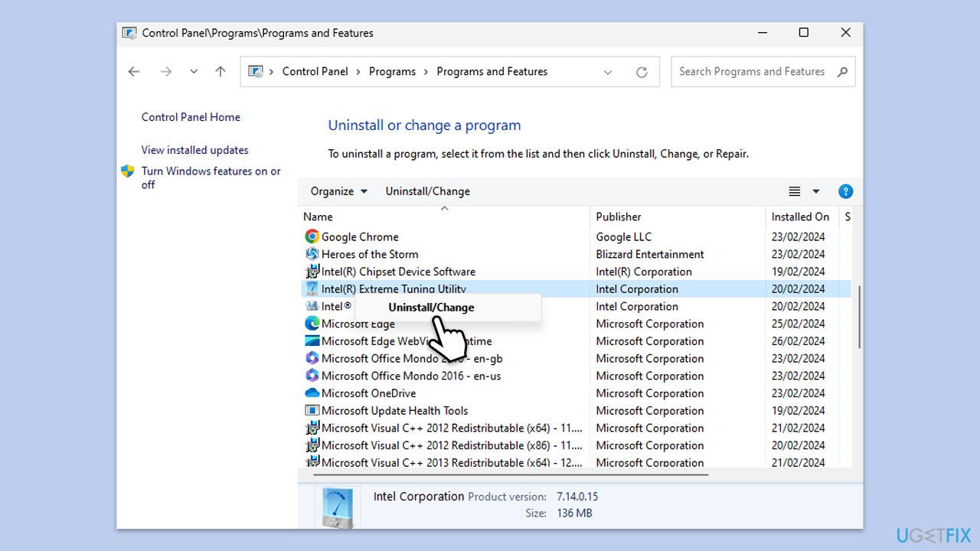Select Microsoft Update Health Tools entry
Image resolution: width=980 pixels, height=551 pixels.
coord(394,411)
